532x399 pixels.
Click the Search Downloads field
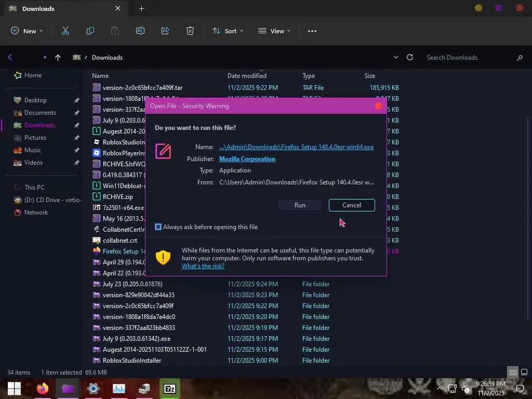[468, 58]
